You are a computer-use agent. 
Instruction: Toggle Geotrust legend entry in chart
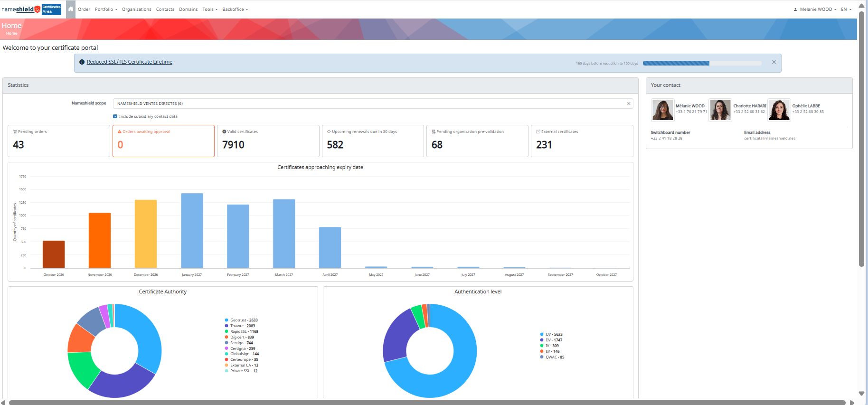tap(241, 320)
